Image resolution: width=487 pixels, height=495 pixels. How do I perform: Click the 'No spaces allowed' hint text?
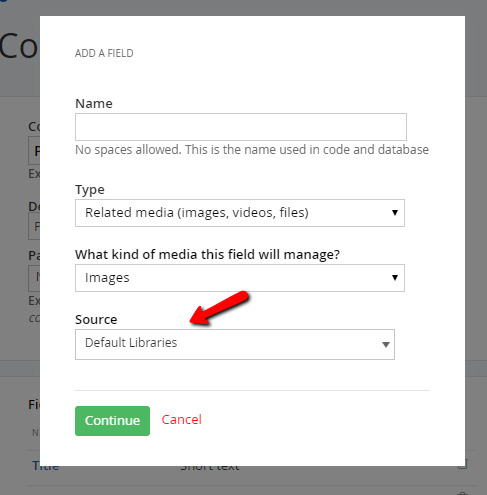click(x=252, y=150)
